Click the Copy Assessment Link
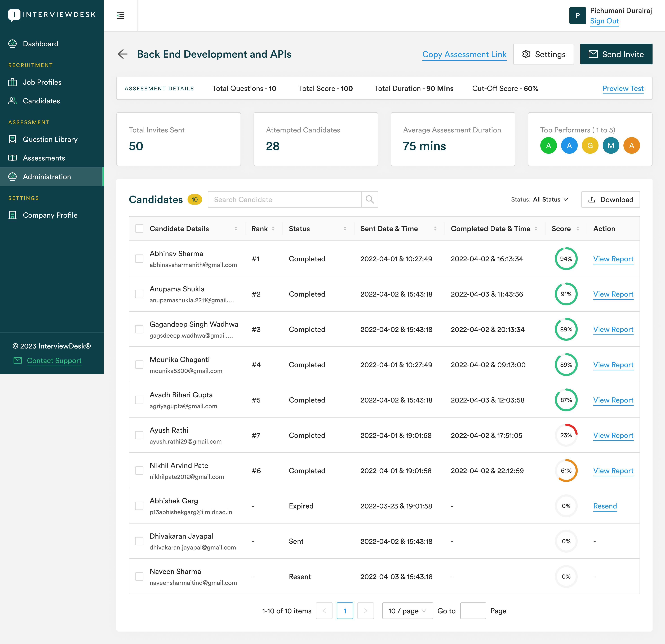 tap(464, 54)
